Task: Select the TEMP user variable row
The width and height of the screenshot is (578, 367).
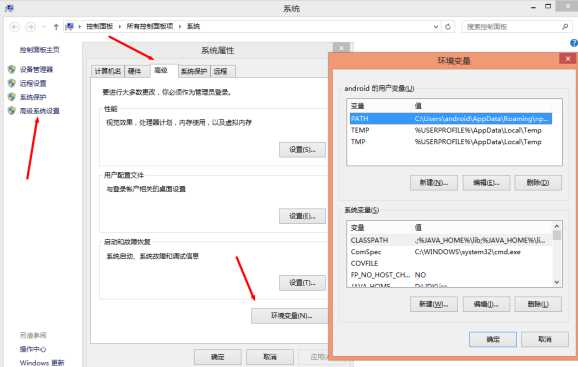Action: tap(450, 130)
